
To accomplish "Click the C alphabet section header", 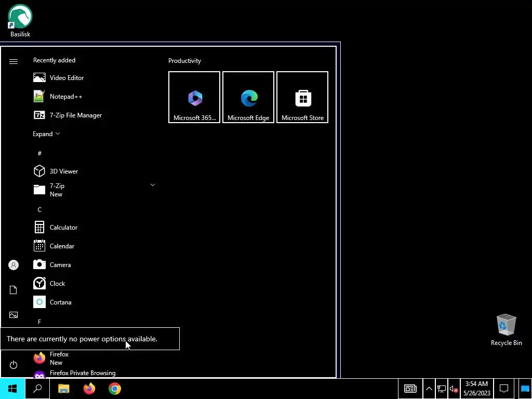I will click(39, 209).
